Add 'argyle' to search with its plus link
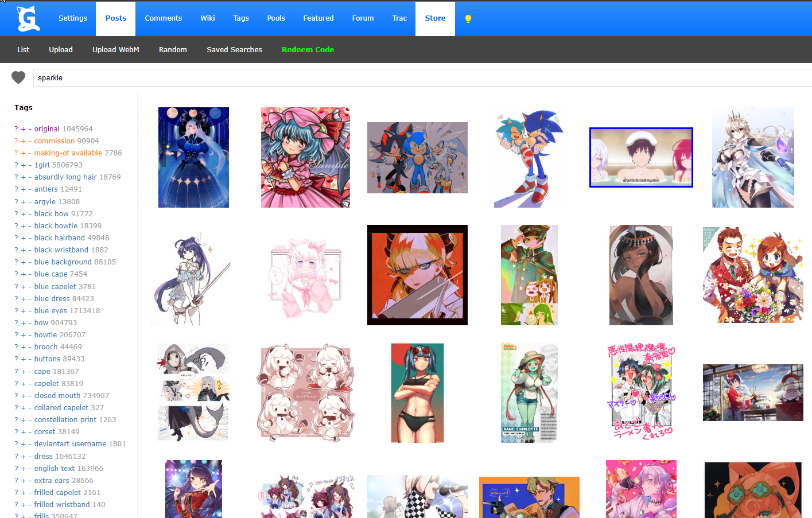812x518 pixels. pyautogui.click(x=24, y=202)
